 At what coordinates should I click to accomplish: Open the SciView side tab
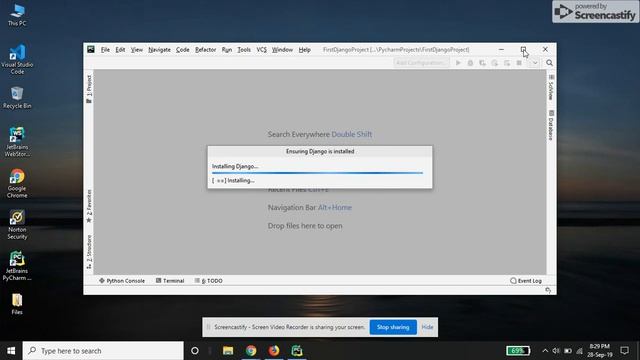(x=551, y=88)
